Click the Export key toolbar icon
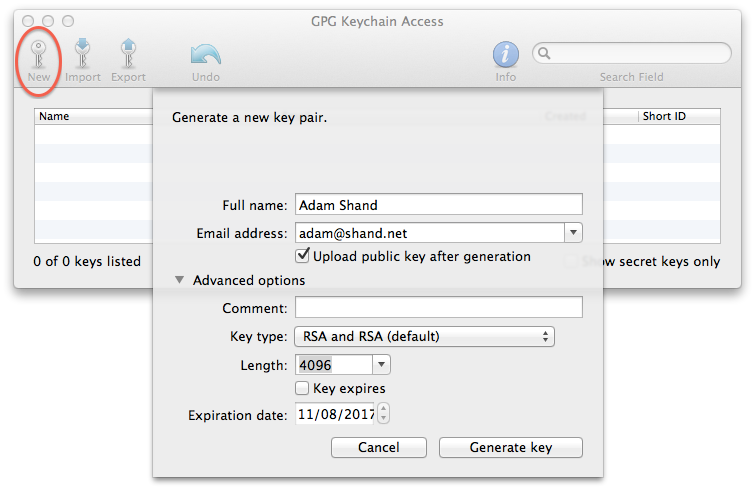This screenshot has height=488, width=755. (128, 53)
